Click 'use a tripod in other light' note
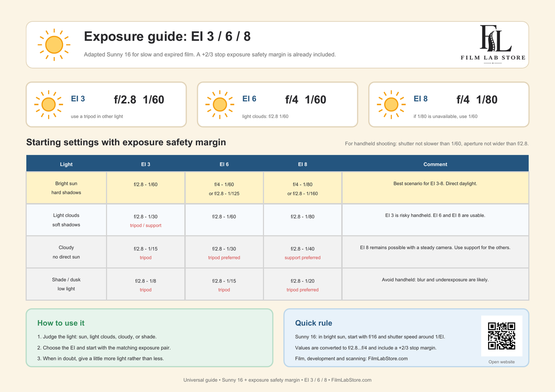 click(x=97, y=116)
